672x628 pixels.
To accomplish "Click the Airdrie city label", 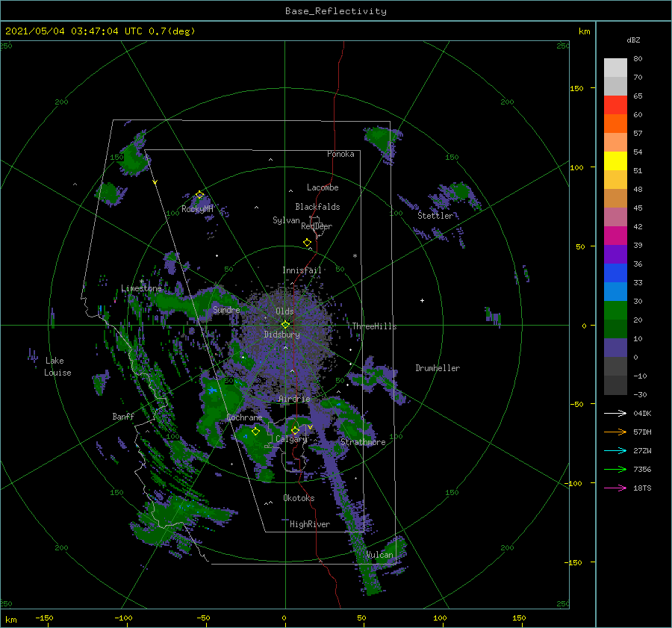I will pos(294,399).
